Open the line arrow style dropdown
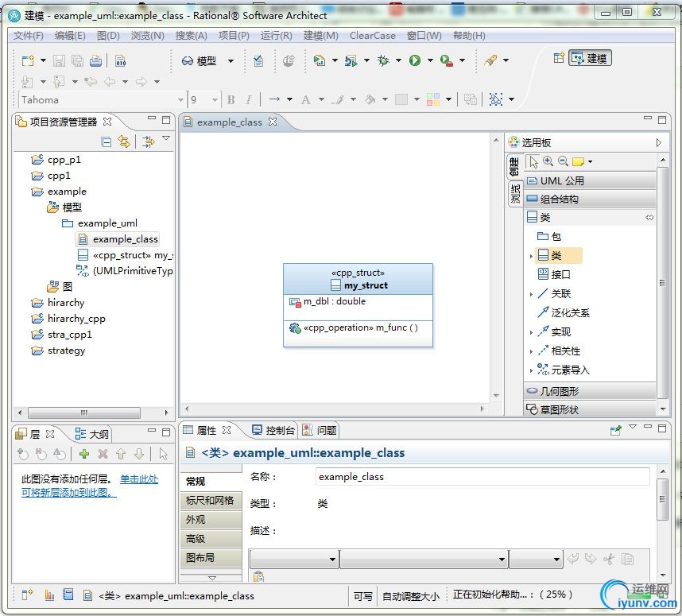Viewport: 682px width, 616px height. pyautogui.click(x=289, y=99)
